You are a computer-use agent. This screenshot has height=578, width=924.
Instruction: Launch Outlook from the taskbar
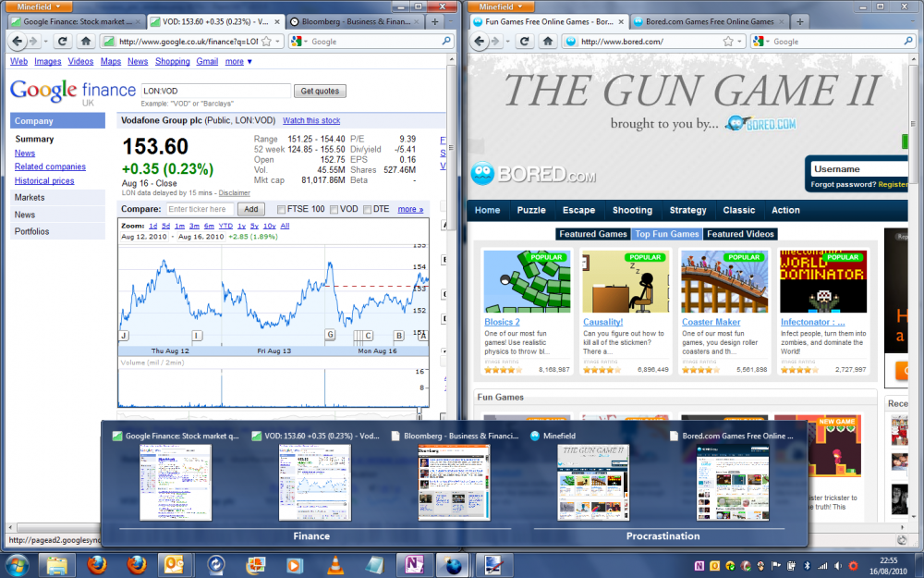pos(175,566)
